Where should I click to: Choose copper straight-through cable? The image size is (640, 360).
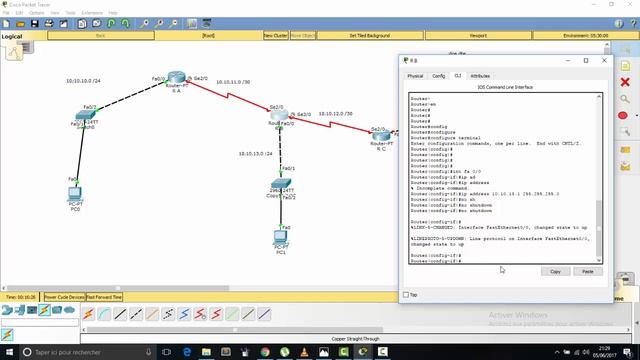[x=120, y=314]
